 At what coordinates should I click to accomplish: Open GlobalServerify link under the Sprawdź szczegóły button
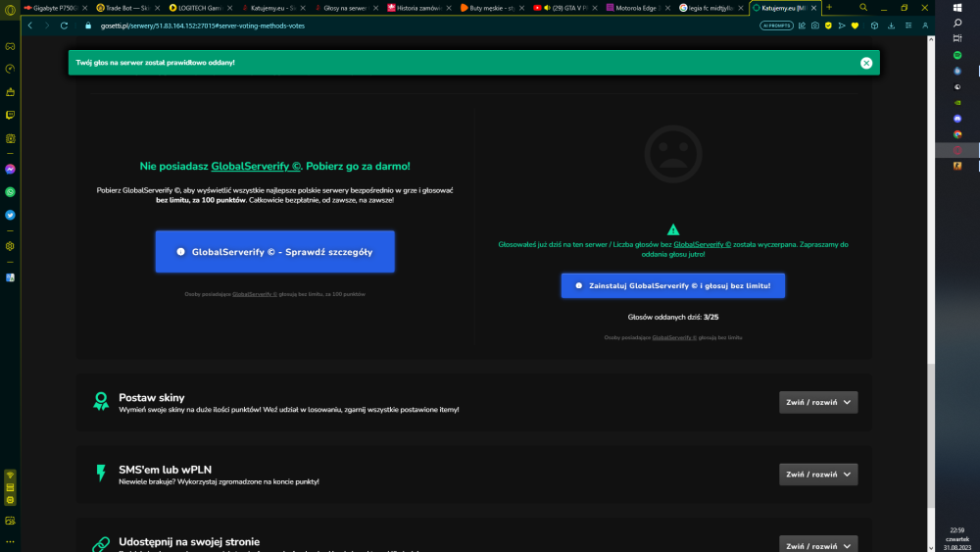pyautogui.click(x=255, y=294)
